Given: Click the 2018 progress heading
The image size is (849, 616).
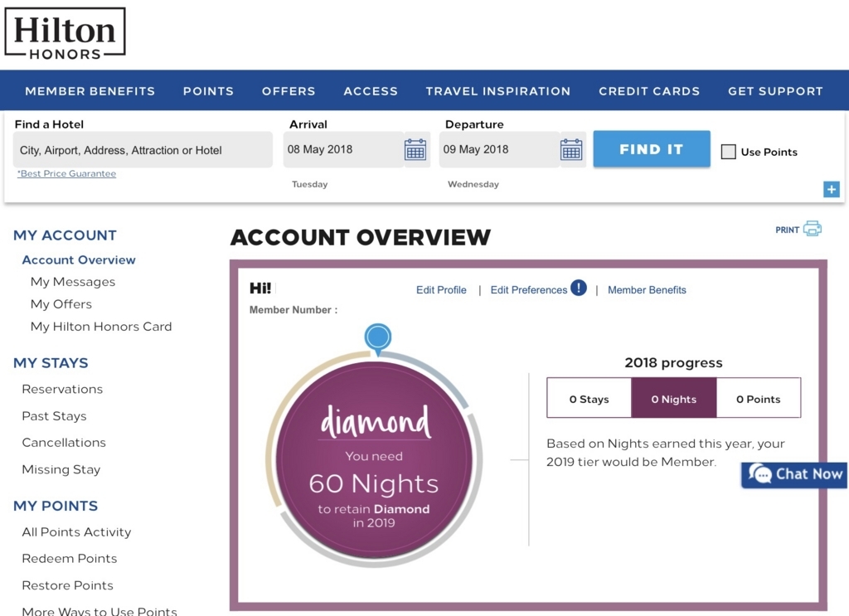Looking at the screenshot, I should click(673, 362).
